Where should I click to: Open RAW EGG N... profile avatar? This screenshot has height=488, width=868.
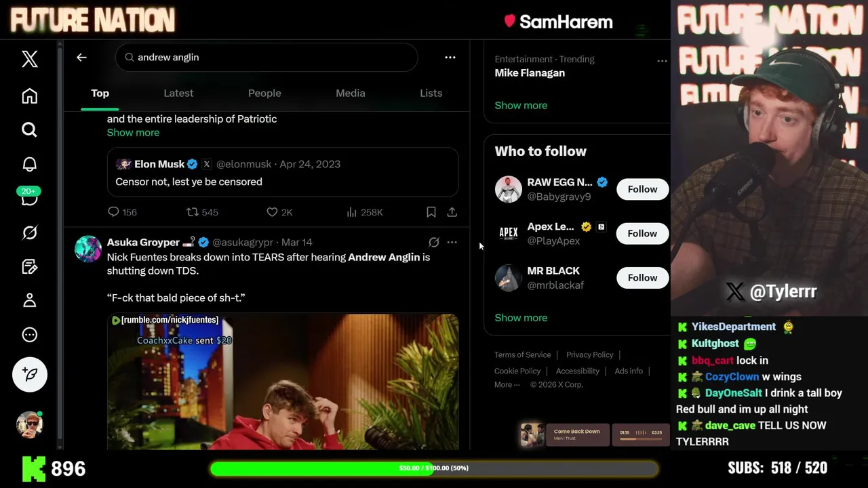click(x=508, y=189)
